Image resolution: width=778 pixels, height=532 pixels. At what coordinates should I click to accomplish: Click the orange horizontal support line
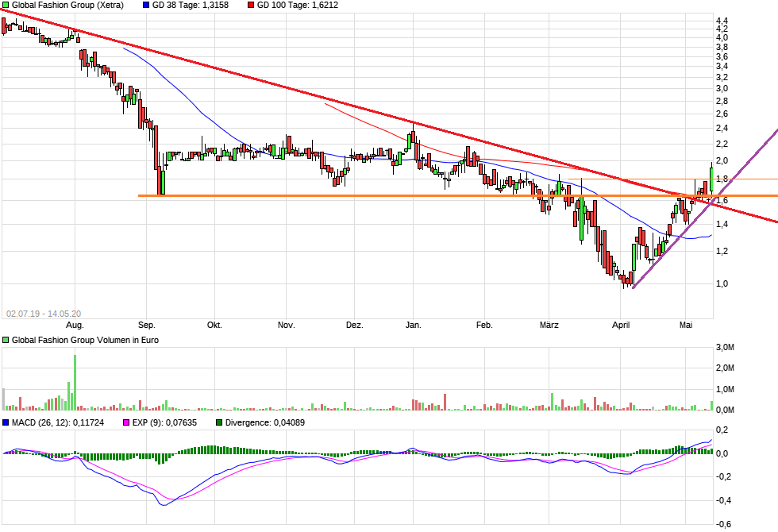pyautogui.click(x=318, y=195)
